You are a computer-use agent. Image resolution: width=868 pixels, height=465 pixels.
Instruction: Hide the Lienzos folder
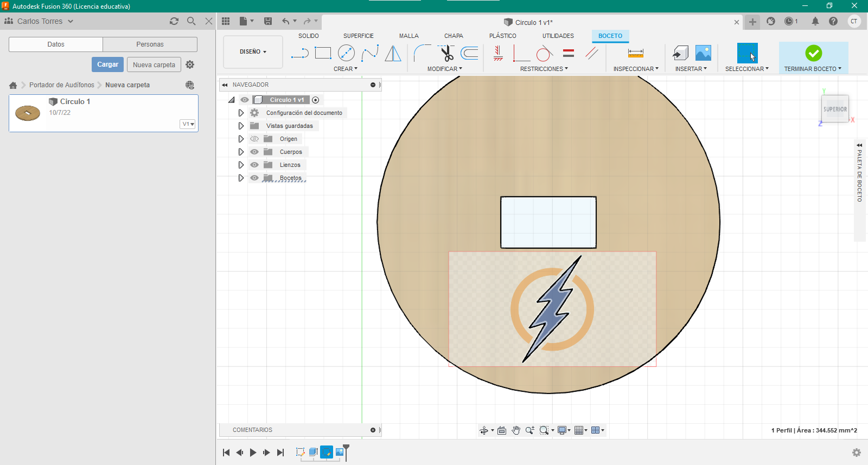pos(254,165)
